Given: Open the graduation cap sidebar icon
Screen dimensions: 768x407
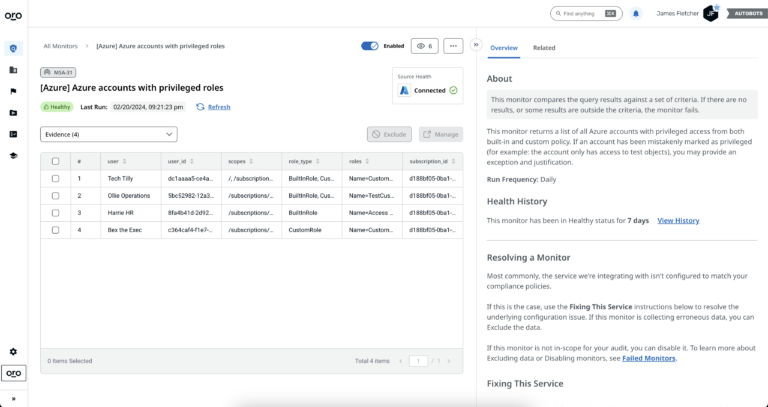Looking at the screenshot, I should point(13,156).
